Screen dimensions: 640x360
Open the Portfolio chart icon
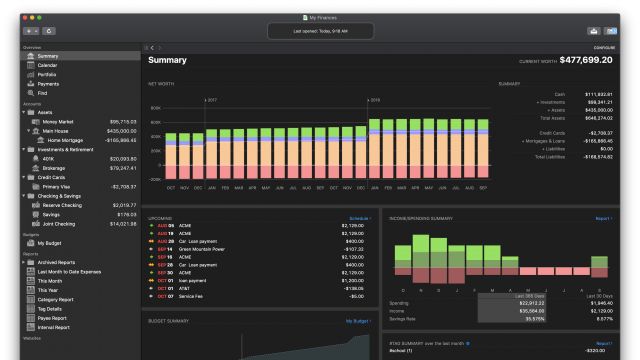[x=31, y=75]
